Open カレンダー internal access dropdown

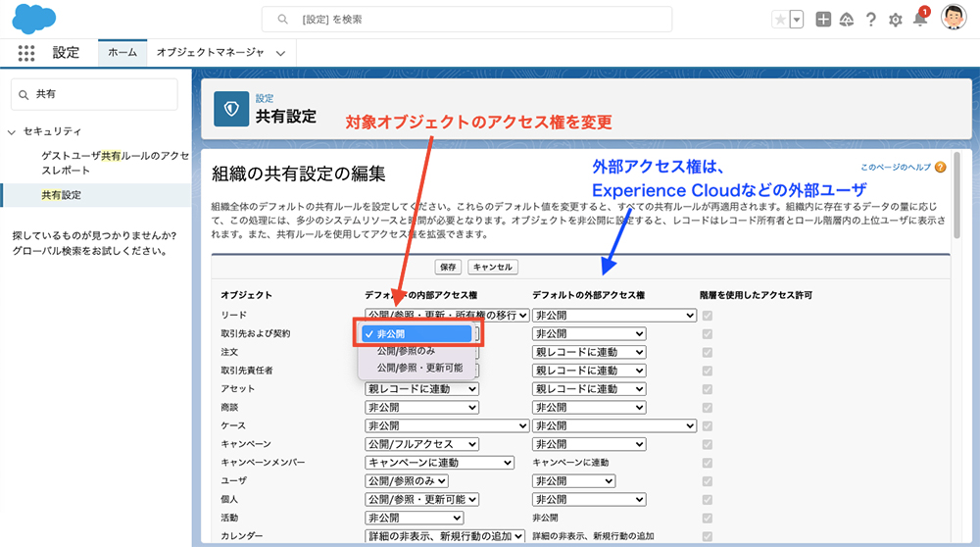(x=444, y=536)
